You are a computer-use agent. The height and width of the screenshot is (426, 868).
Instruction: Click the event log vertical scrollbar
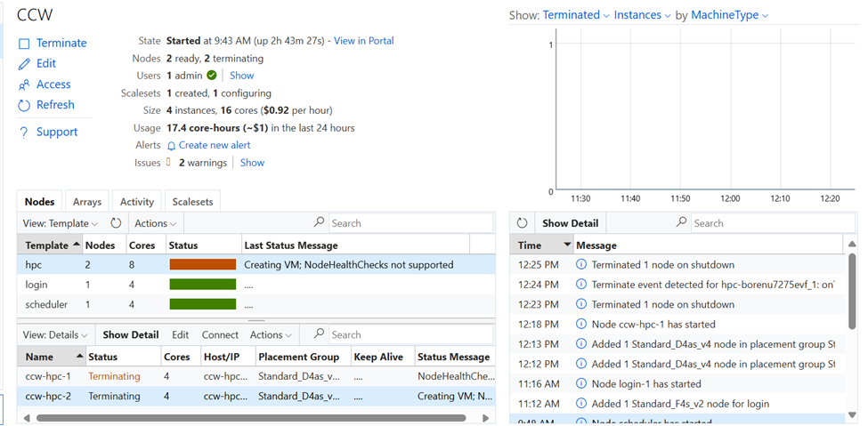[851, 292]
